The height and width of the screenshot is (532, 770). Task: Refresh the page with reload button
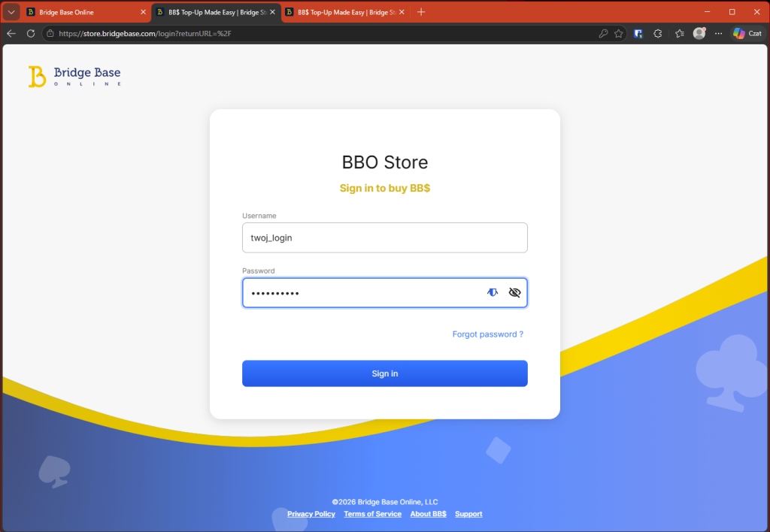[31, 34]
